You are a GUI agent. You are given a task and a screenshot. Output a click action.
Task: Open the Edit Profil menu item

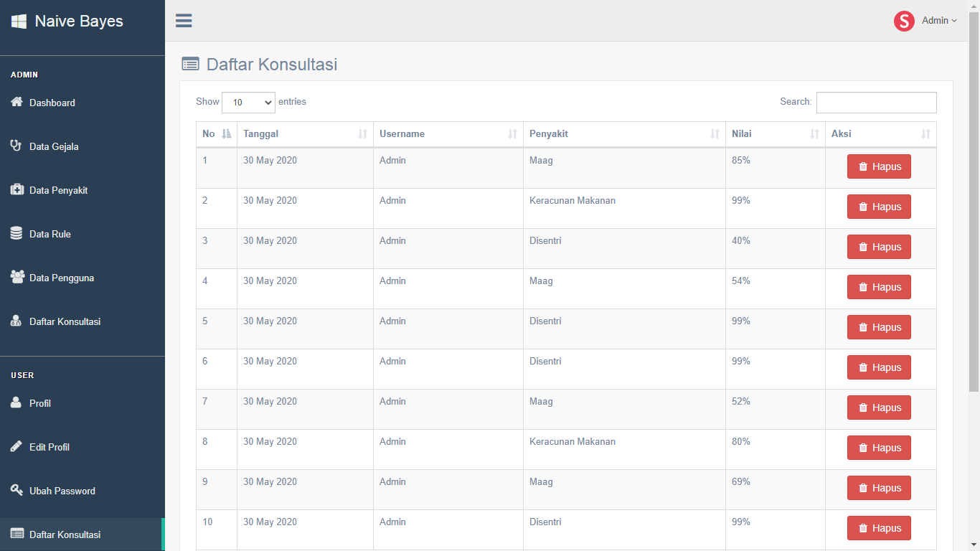[83, 447]
